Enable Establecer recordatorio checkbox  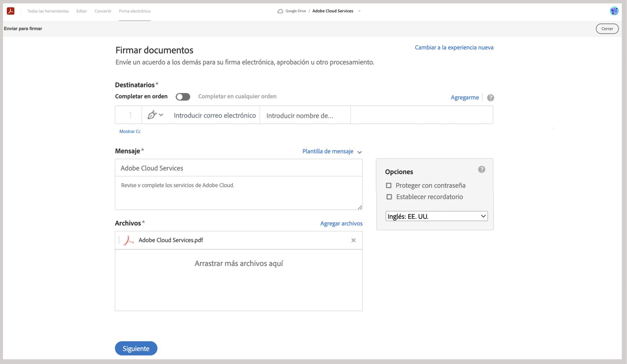point(389,197)
